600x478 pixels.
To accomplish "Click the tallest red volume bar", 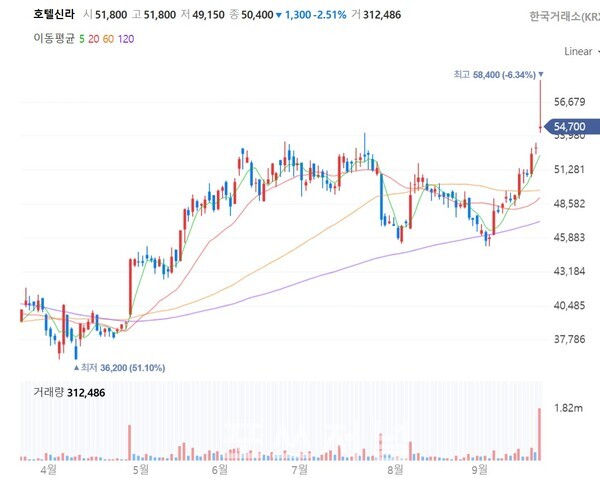I will 539,432.
